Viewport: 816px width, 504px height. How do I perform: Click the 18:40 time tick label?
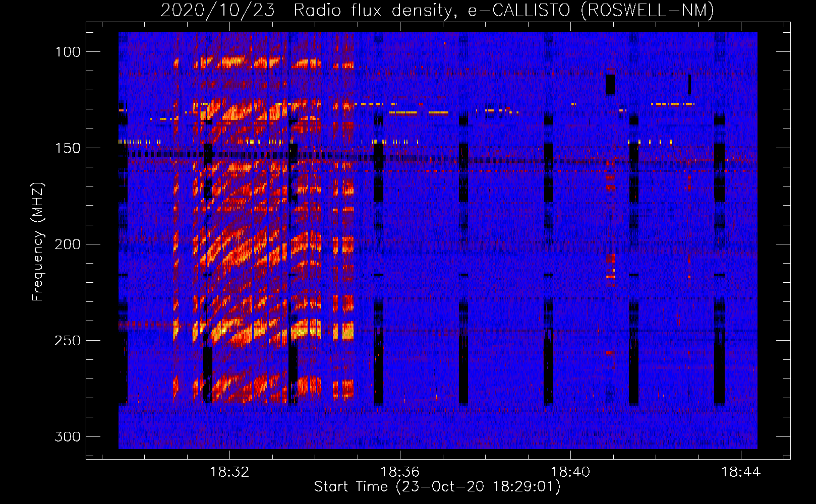(570, 472)
